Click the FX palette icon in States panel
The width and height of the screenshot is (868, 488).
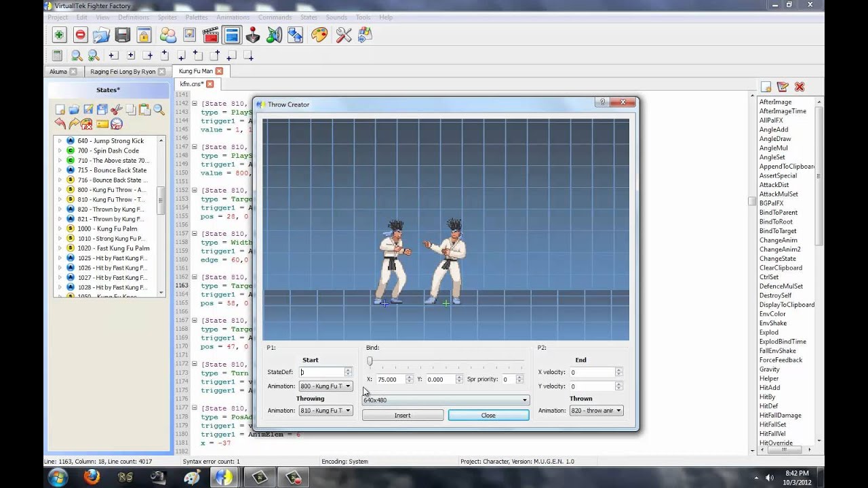86,124
